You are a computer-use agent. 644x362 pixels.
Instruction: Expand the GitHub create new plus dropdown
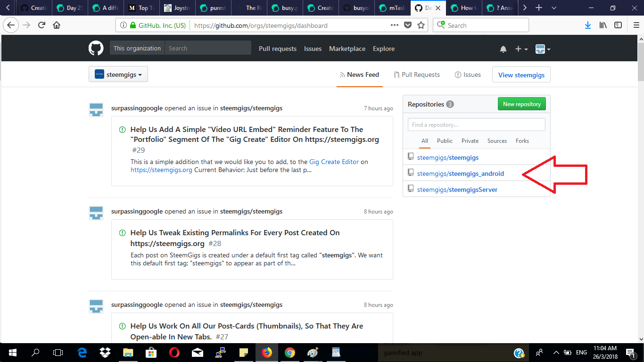click(521, 49)
